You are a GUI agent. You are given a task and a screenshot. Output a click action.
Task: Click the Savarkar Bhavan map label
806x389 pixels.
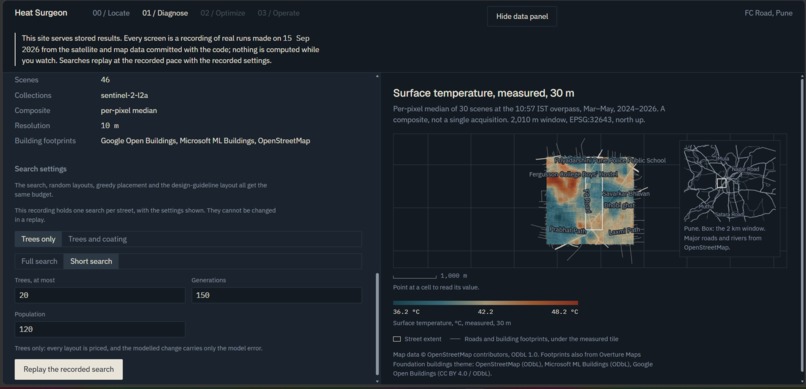[626, 194]
